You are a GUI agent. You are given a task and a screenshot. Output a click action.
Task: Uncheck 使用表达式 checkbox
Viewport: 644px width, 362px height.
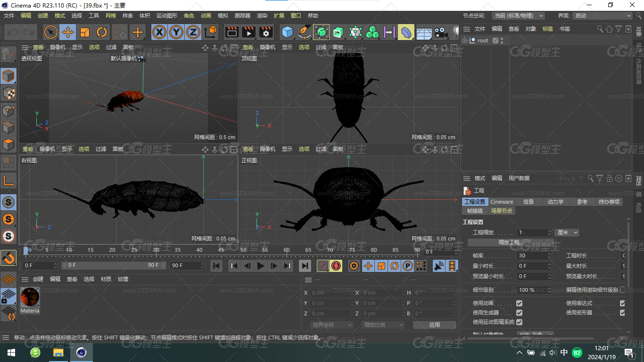622,303
